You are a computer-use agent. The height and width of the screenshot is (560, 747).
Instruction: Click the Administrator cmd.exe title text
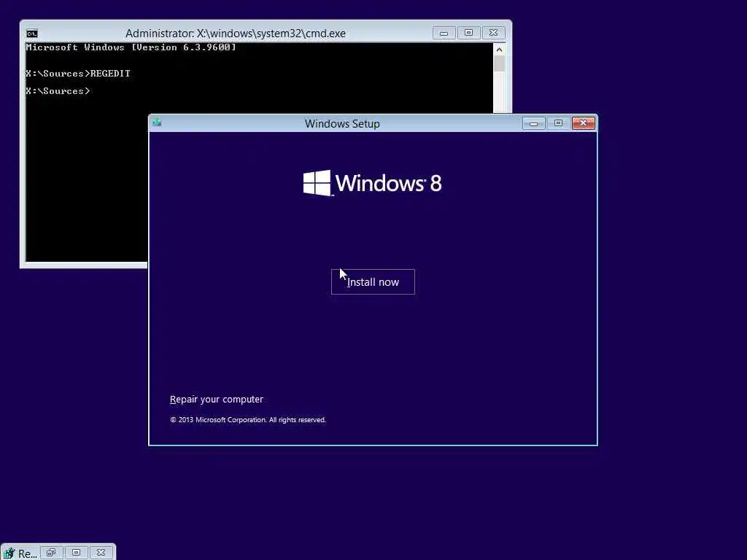[x=236, y=34]
